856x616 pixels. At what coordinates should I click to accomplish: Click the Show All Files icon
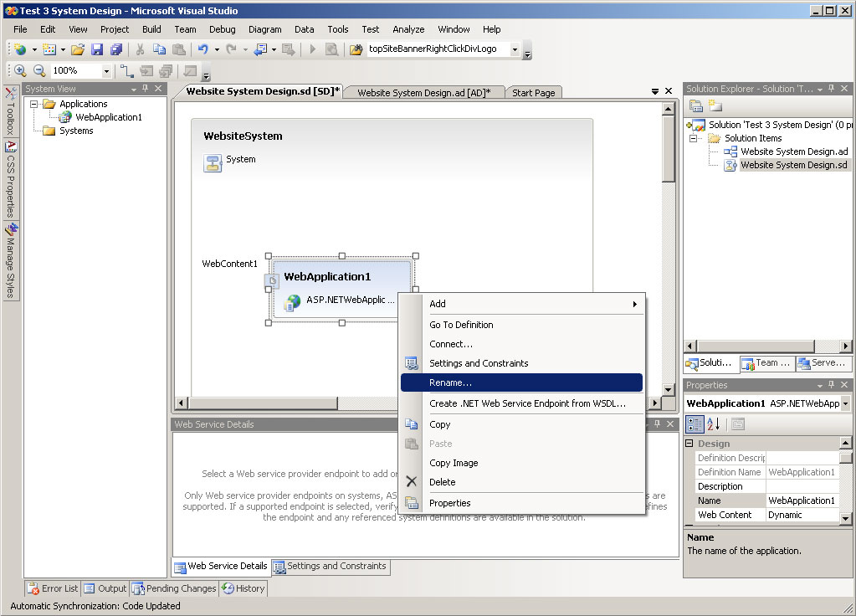point(715,105)
